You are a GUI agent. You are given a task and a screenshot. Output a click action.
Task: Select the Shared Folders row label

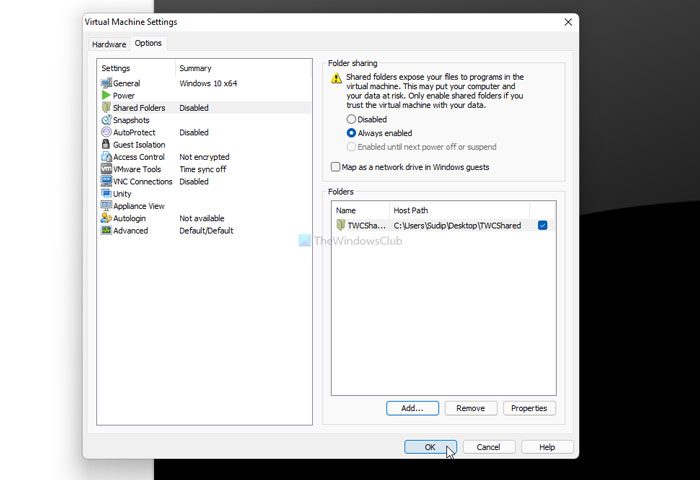[139, 108]
